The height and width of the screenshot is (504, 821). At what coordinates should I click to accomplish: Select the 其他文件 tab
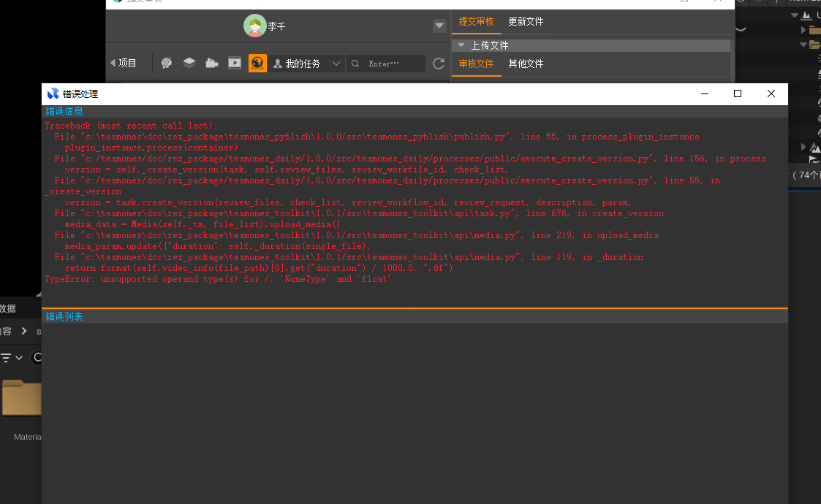pos(526,64)
